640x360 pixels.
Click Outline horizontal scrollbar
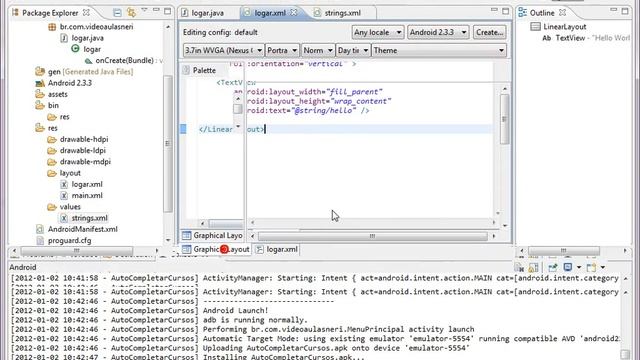click(x=564, y=250)
